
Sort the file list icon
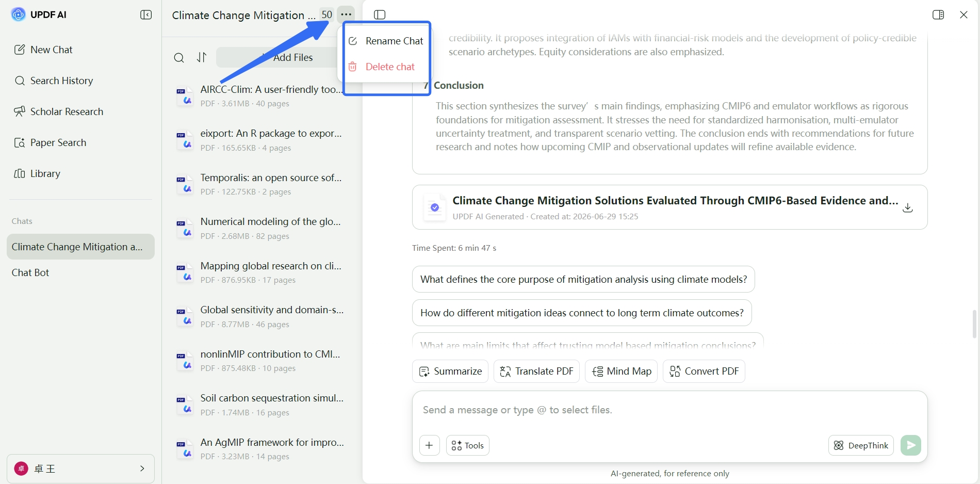click(202, 57)
